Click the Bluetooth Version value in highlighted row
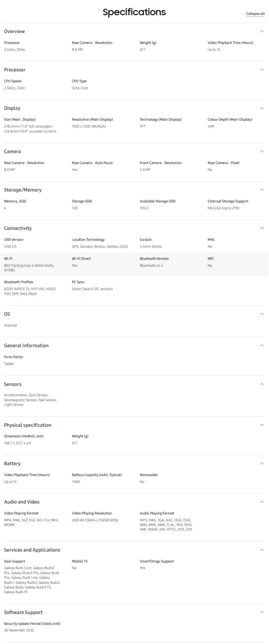Image resolution: width=269 pixels, height=644 pixels. click(x=151, y=265)
